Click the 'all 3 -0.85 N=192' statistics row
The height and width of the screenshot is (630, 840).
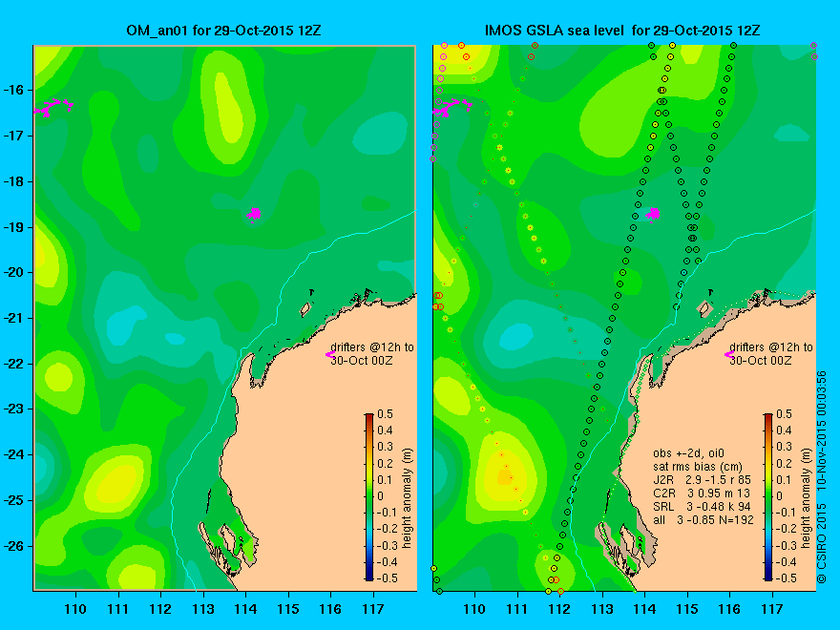(703, 520)
